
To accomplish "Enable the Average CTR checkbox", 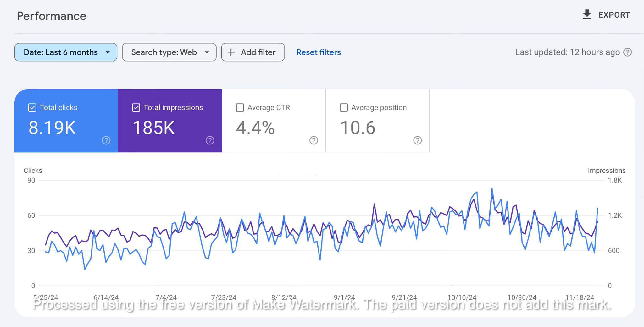I will [240, 107].
